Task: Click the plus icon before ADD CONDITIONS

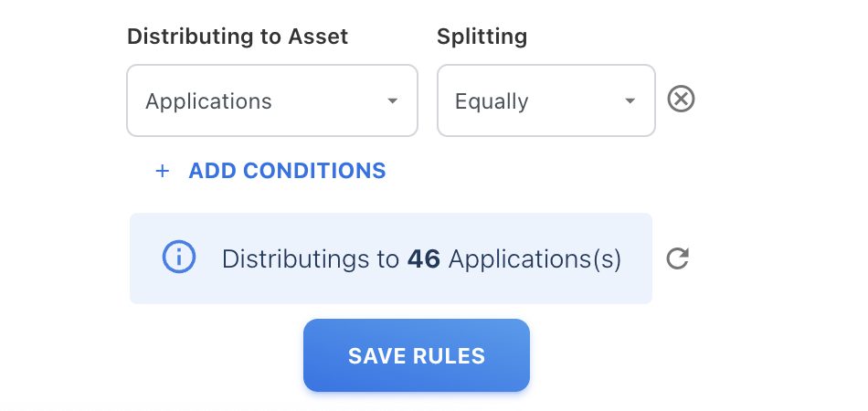Action: (163, 171)
